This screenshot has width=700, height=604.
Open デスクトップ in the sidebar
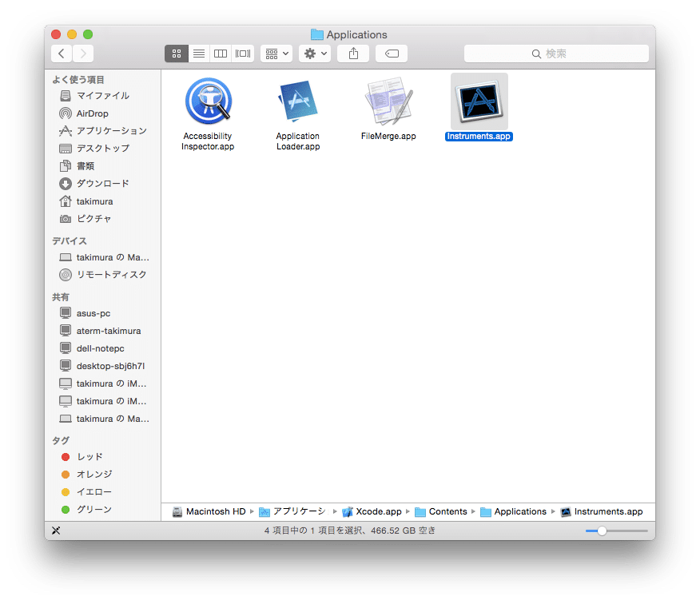(x=102, y=149)
